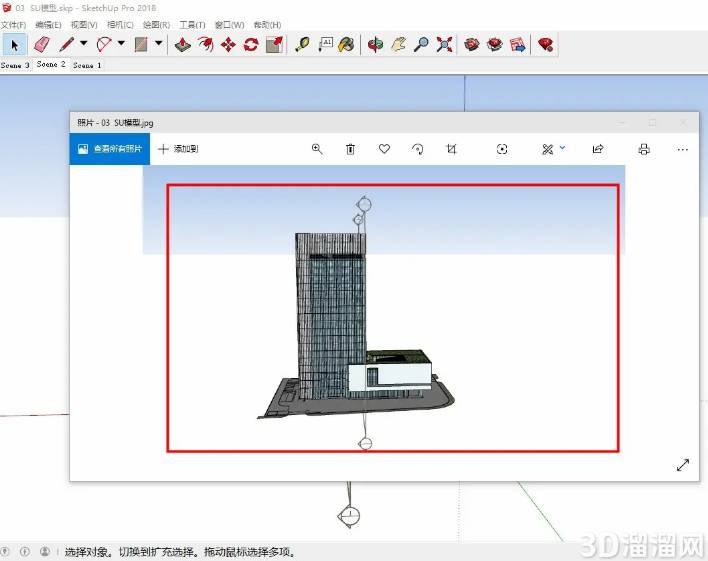This screenshot has height=561, width=708.
Task: Activate the Offset tool
Action: 206,45
